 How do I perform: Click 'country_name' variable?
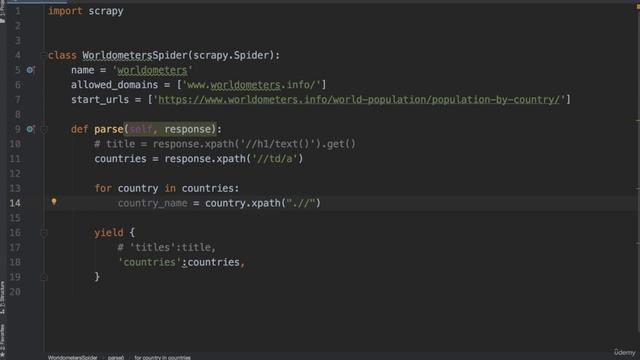(x=153, y=203)
